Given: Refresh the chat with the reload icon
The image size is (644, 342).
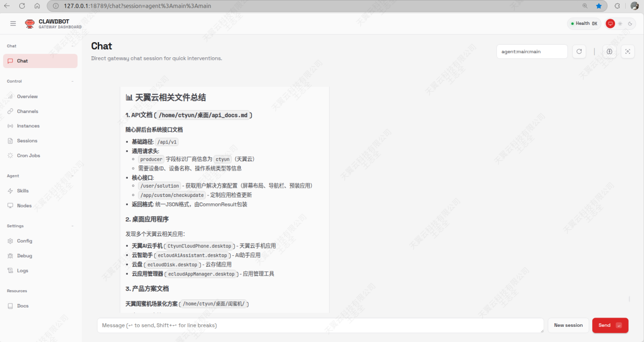Looking at the screenshot, I should (x=579, y=52).
